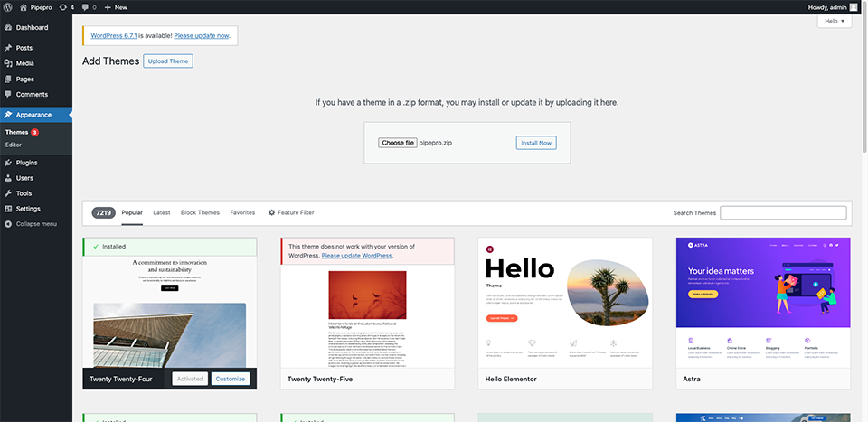This screenshot has height=422, width=868.
Task: Click the WordPress logo icon
Action: click(7, 7)
